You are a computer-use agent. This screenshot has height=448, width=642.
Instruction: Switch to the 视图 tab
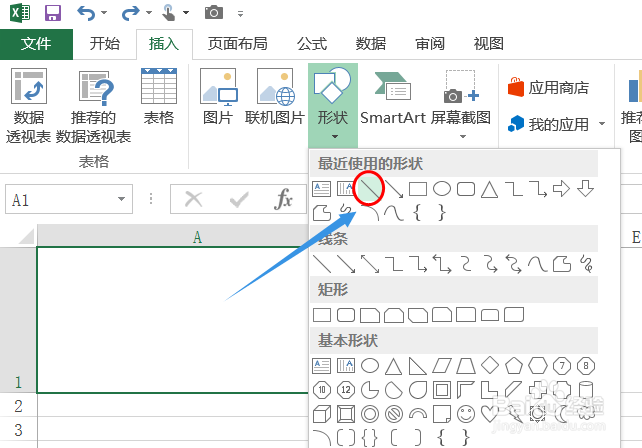[488, 44]
